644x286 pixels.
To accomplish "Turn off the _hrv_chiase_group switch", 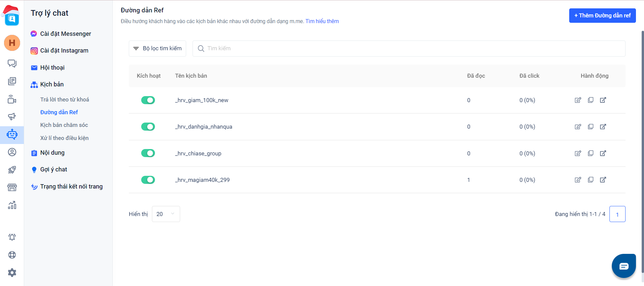I will click(148, 153).
